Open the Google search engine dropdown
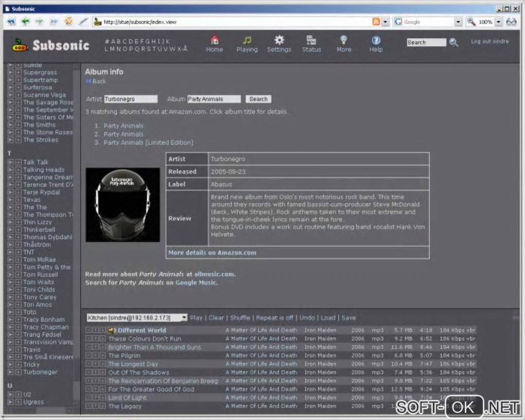 tap(458, 22)
